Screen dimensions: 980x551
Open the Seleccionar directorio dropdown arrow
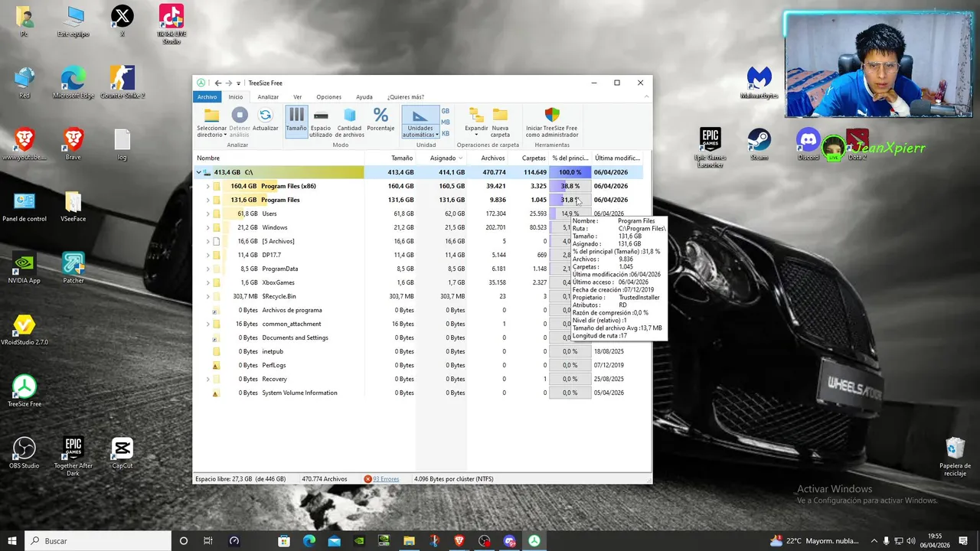click(225, 135)
